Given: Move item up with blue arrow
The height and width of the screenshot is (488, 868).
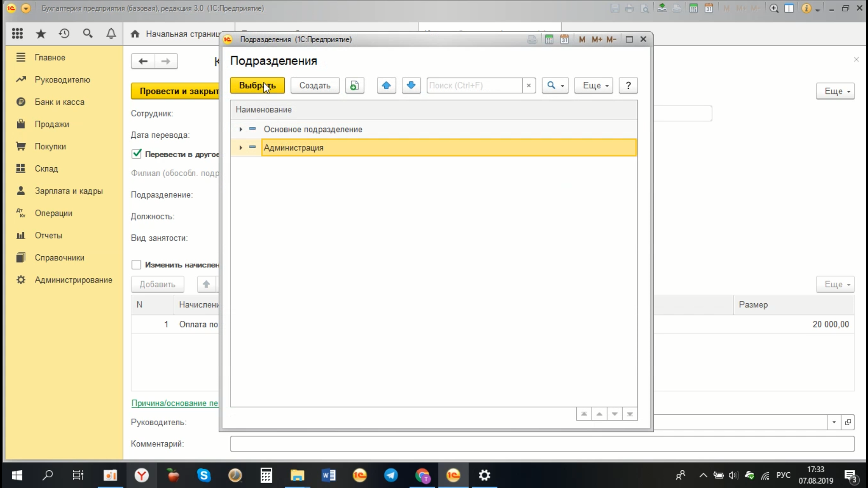Looking at the screenshot, I should [386, 85].
